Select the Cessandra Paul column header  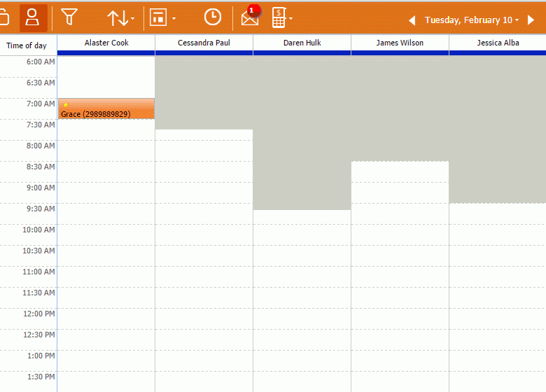click(204, 43)
